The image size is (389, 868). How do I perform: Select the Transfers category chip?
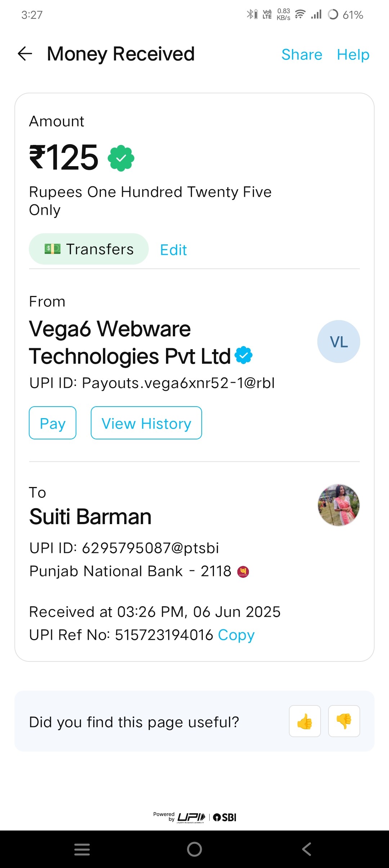89,249
